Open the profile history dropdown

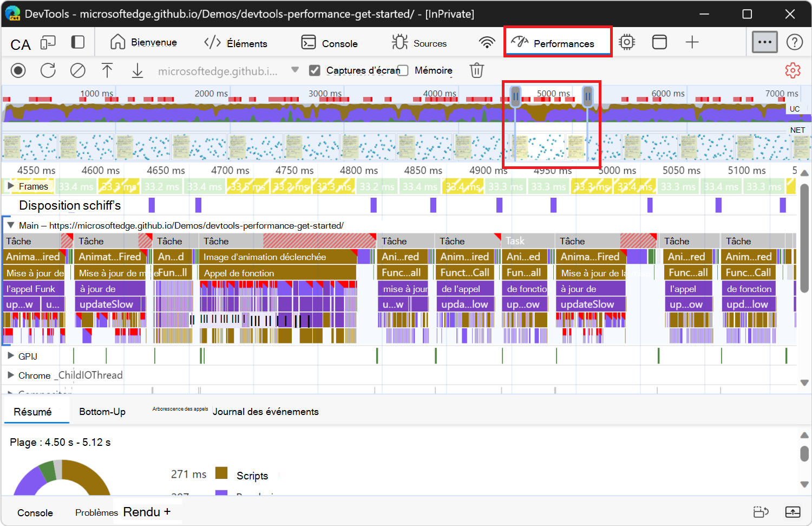point(294,69)
